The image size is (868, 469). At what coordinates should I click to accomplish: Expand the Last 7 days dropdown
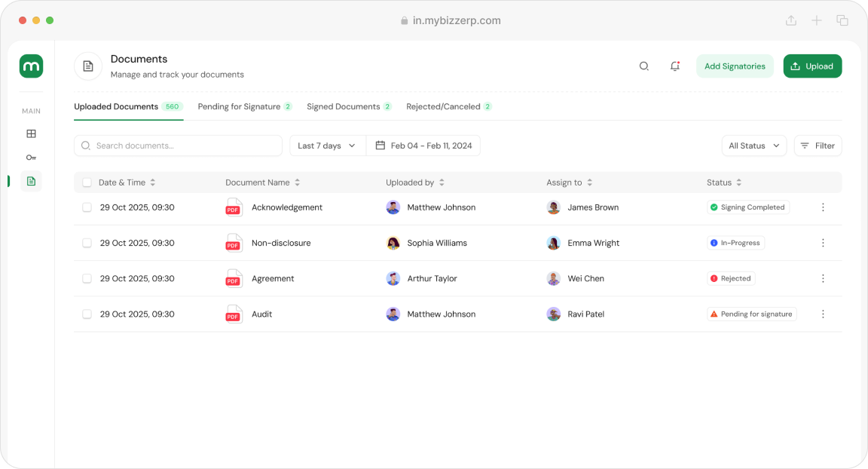tap(327, 146)
